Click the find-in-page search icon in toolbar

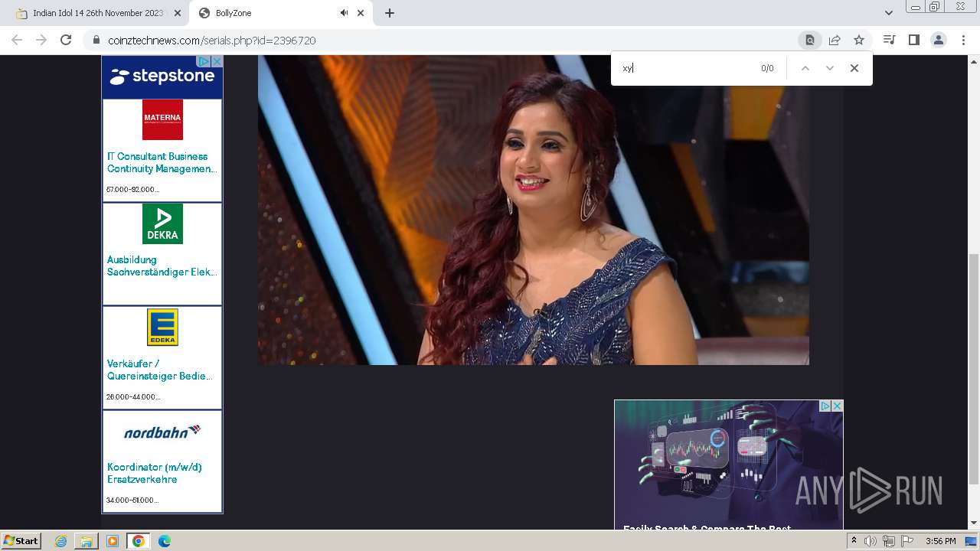coord(809,40)
